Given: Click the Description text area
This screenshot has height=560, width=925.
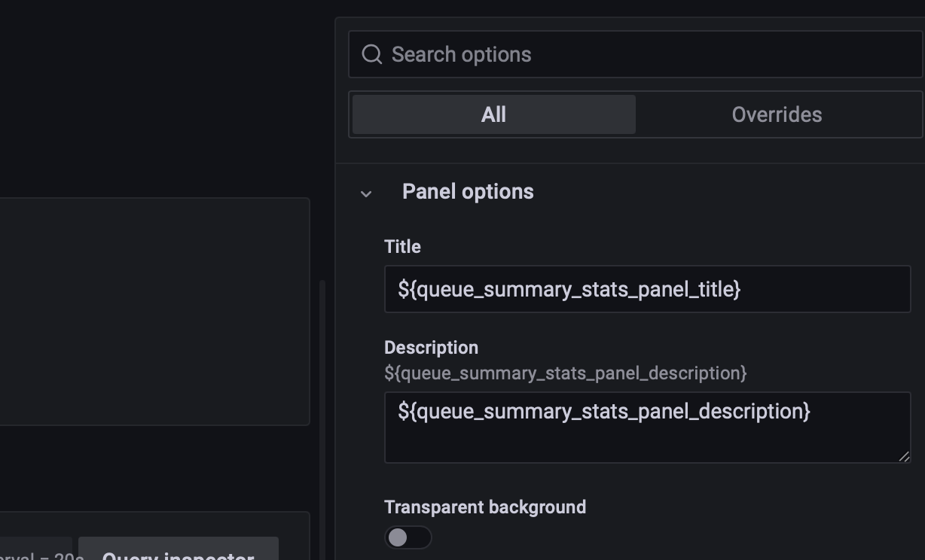Looking at the screenshot, I should [648, 426].
